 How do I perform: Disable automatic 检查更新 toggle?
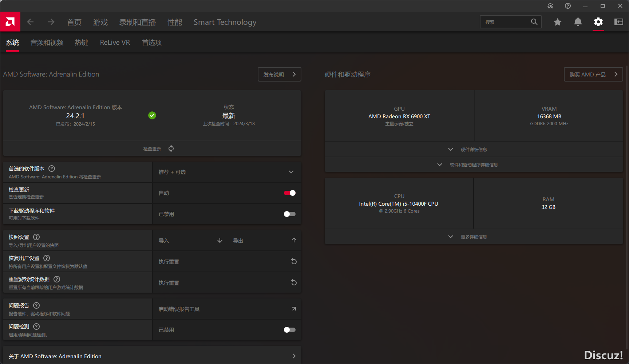pos(290,193)
